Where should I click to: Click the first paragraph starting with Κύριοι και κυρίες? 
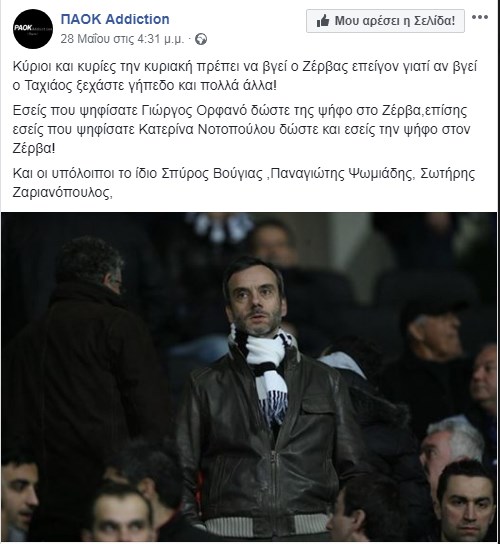pos(245,76)
